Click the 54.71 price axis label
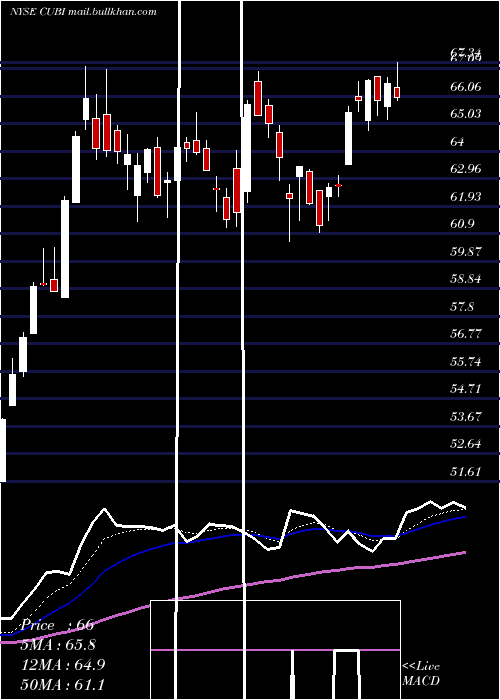 (x=466, y=389)
